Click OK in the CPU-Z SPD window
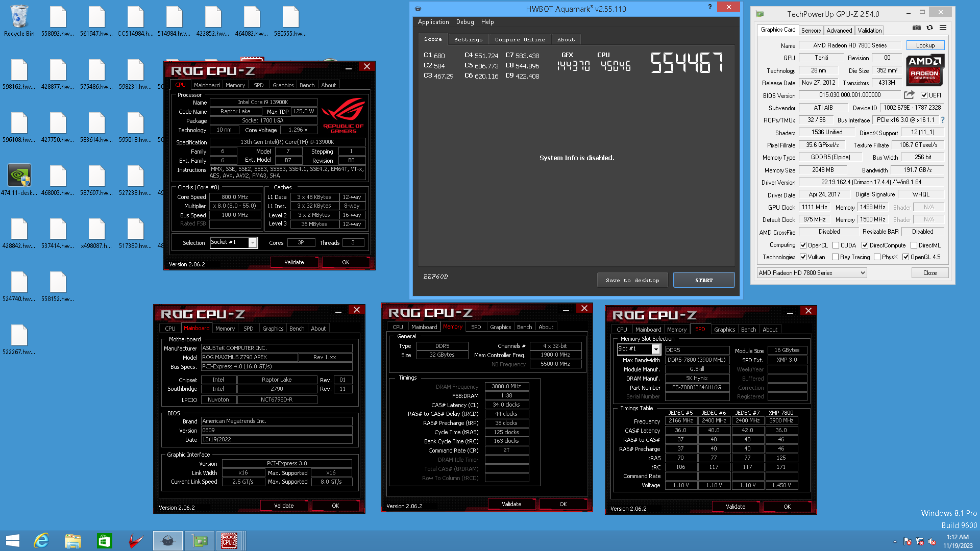Viewport: 980px width, 551px height. tap(787, 507)
